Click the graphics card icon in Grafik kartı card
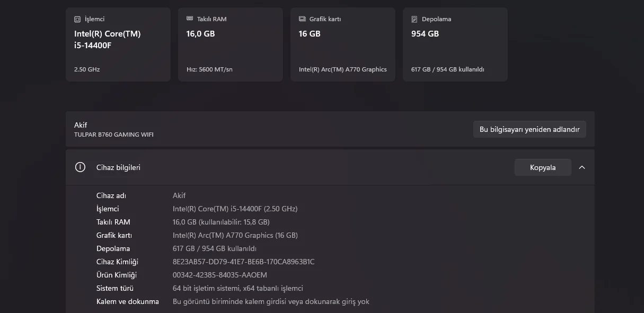Viewport: 644px width, 313px height. click(302, 19)
